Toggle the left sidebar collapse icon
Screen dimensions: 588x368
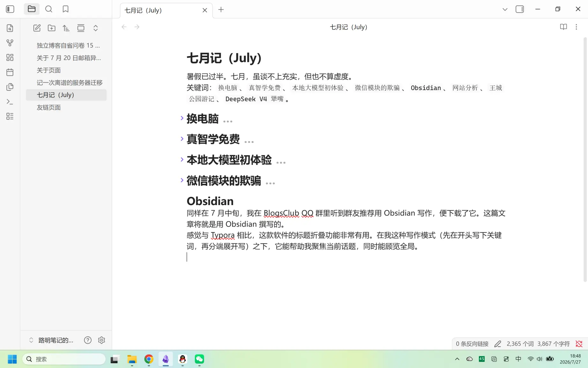10,9
